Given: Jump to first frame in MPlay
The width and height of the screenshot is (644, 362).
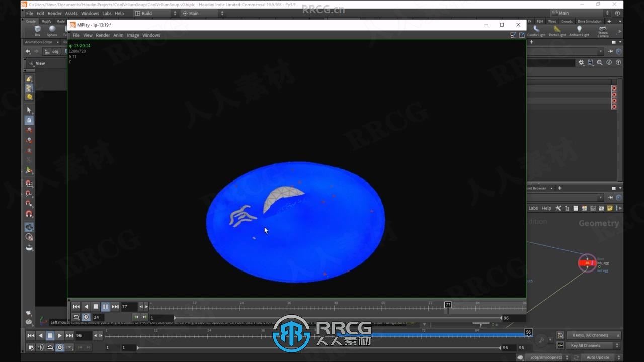Looking at the screenshot, I should 76,306.
